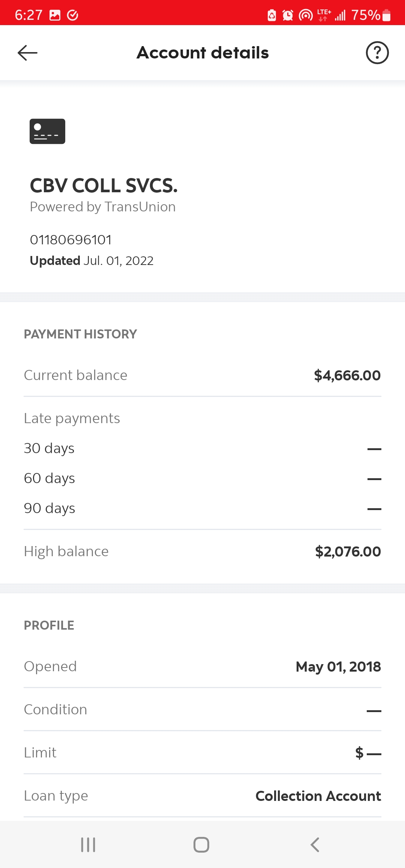Screen dimensions: 405x868
Task: Tap the hotspot icon in status bar
Action: coord(306,15)
